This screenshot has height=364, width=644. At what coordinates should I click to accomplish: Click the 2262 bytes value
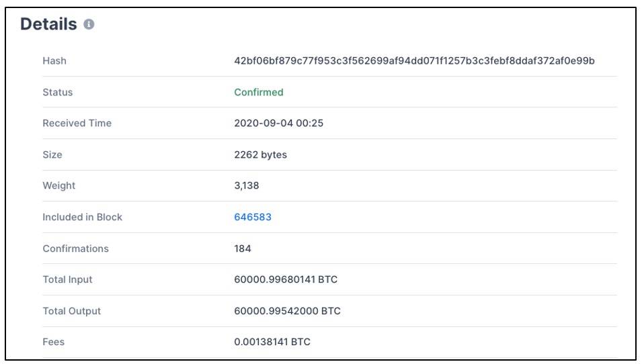[260, 154]
